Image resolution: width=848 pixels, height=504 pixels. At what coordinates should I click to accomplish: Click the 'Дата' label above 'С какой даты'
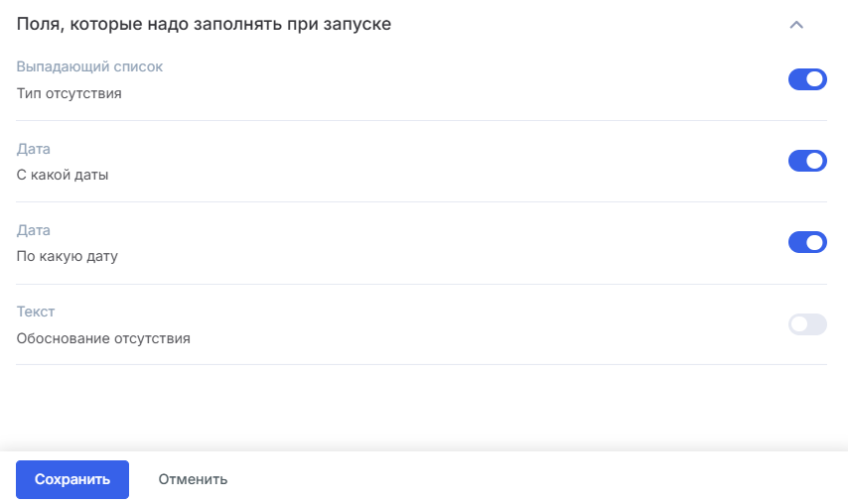tap(34, 149)
